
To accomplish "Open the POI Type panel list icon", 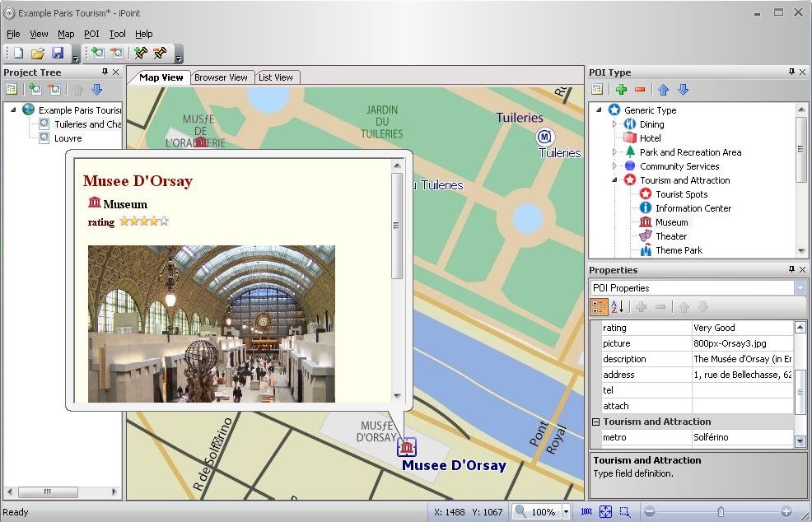I will (597, 90).
